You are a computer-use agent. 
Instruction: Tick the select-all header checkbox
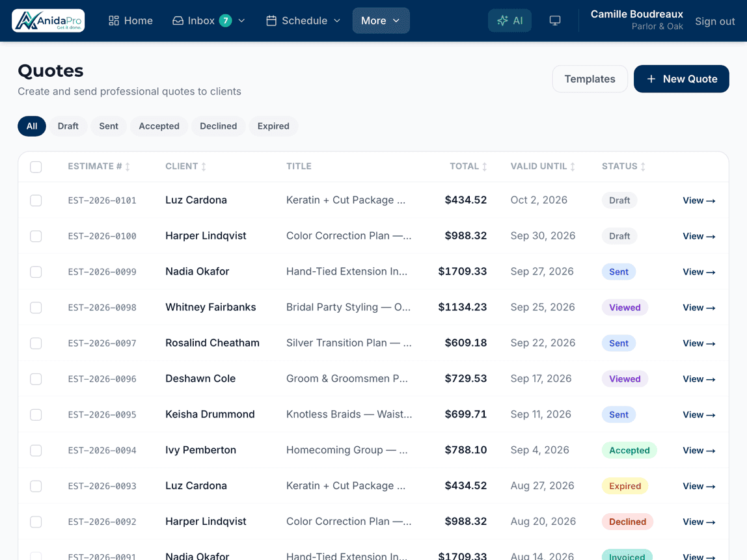tap(36, 167)
